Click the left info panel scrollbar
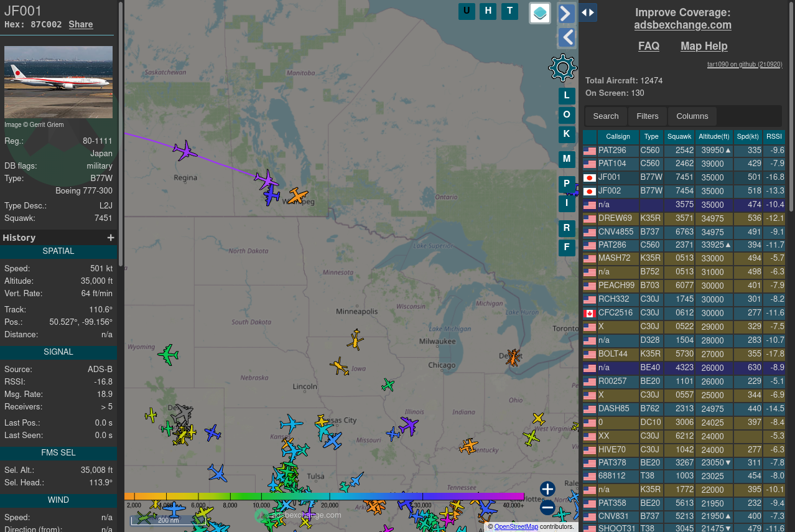Screen dimensions: 795x532 (121, 134)
